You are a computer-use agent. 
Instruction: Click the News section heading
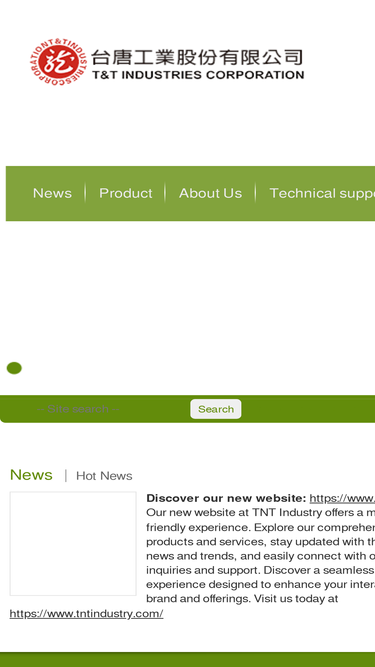coord(31,475)
